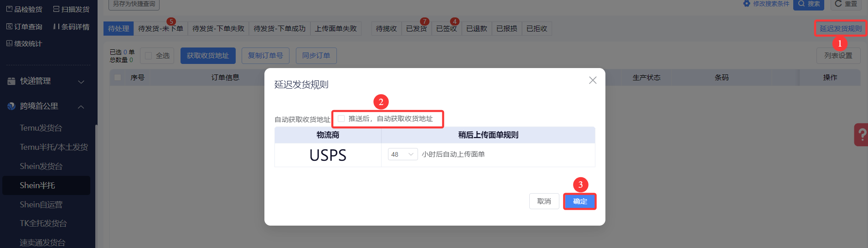Click the USPS carrier cell
The height and width of the screenshot is (248, 868).
coord(328,155)
